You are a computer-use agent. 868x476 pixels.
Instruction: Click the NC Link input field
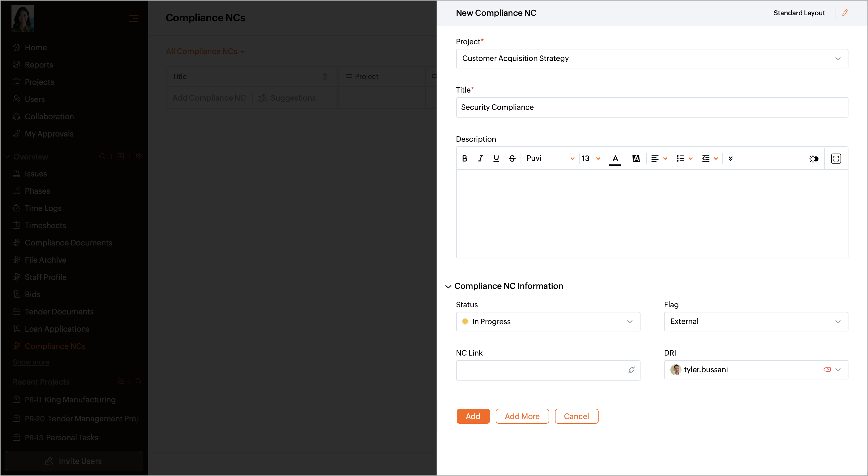click(548, 370)
